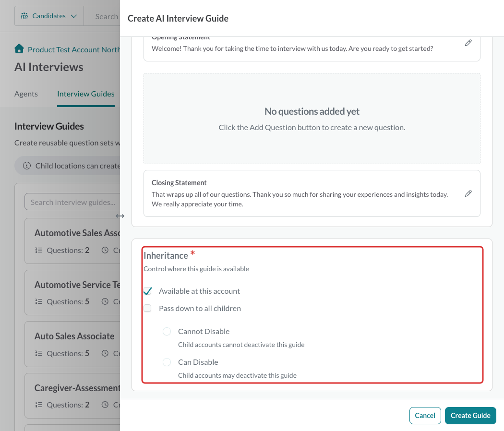504x431 pixels.
Task: Click clock icon on Caregiver-Assessment card
Action: point(105,405)
